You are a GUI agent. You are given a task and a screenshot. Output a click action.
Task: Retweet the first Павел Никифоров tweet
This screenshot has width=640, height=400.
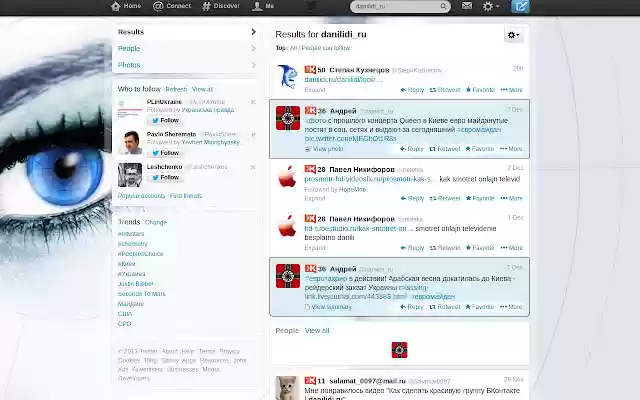click(445, 198)
